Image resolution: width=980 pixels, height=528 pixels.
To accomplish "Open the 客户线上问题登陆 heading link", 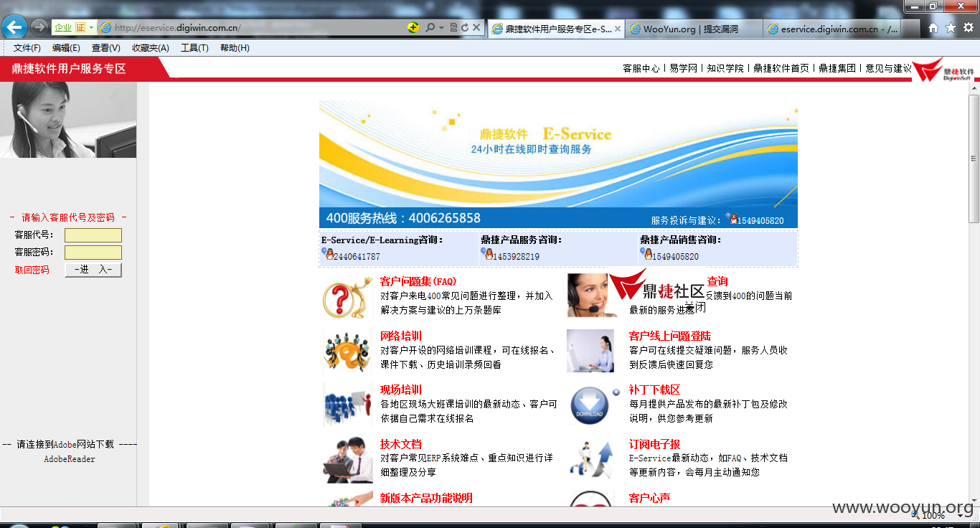I will 670,336.
